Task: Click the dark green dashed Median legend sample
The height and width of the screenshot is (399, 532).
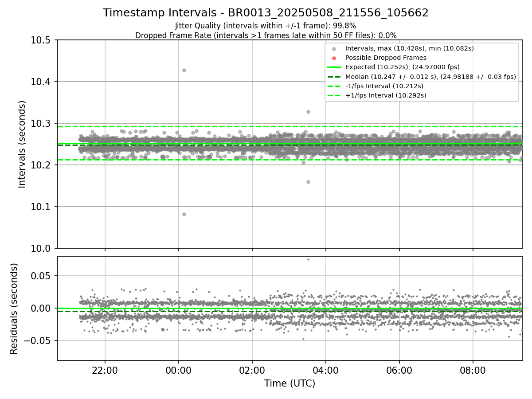Action: point(334,77)
